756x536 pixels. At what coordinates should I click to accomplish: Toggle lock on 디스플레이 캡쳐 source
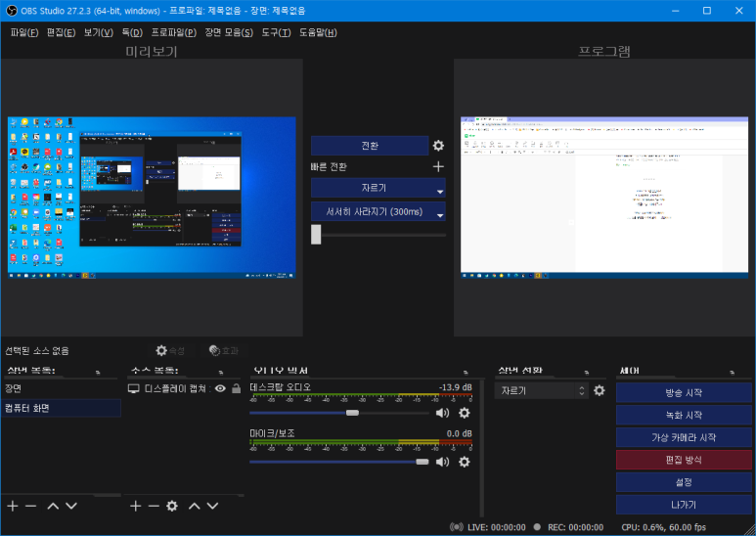tap(237, 388)
